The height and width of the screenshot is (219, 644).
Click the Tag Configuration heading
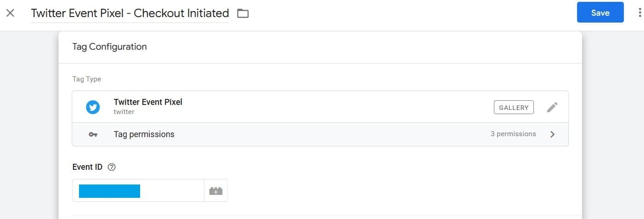pos(109,46)
